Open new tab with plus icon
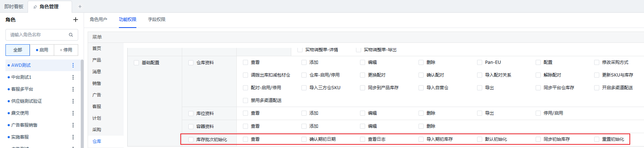This screenshot has width=644, height=148. tap(80, 7)
